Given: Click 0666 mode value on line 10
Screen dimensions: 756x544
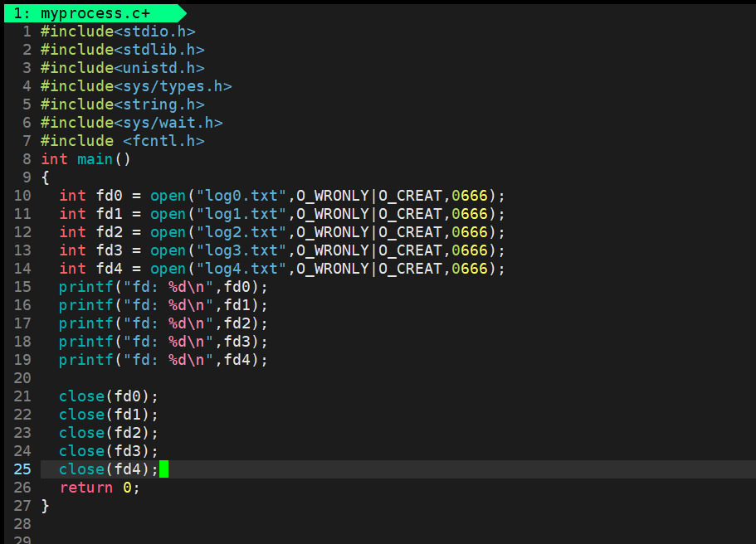Looking at the screenshot, I should (x=470, y=196).
